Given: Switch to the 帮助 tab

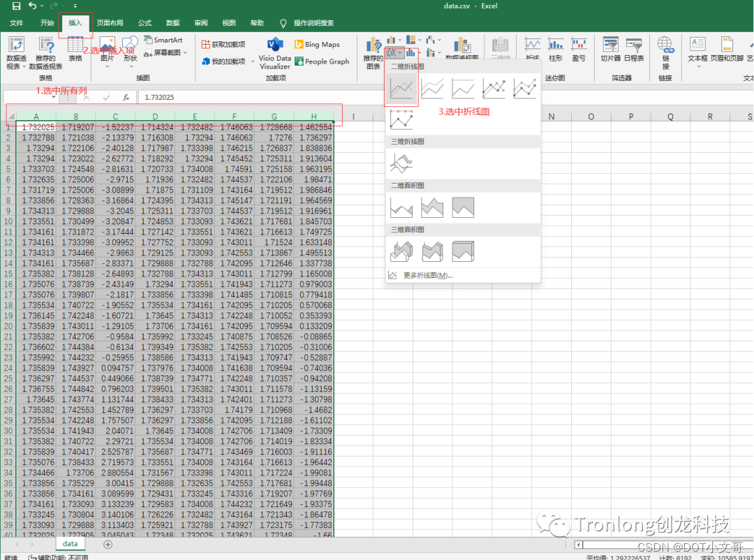Looking at the screenshot, I should point(257,22).
